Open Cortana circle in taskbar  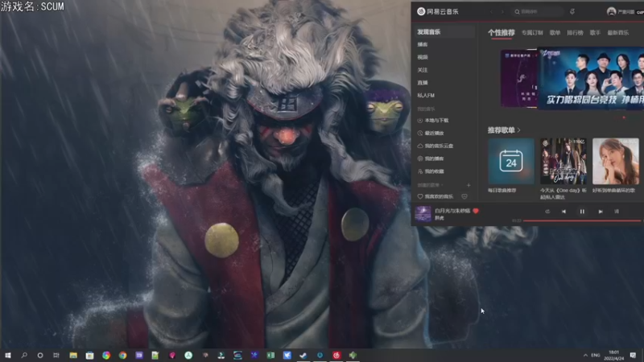click(39, 355)
